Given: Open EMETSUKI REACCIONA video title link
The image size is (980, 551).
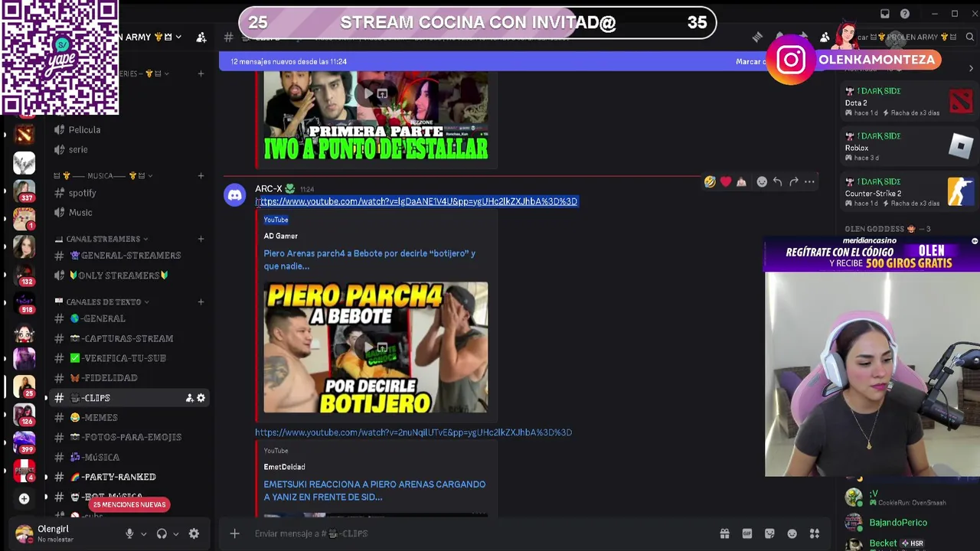Looking at the screenshot, I should click(x=374, y=491).
